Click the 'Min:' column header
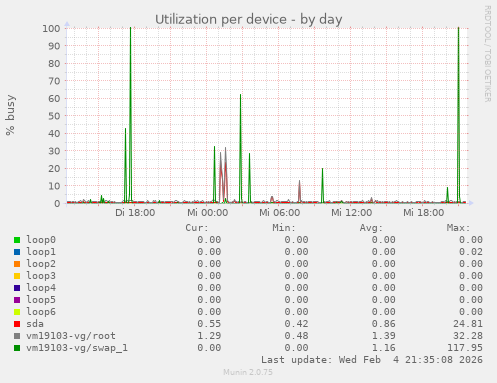The width and height of the screenshot is (497, 383). (x=284, y=228)
